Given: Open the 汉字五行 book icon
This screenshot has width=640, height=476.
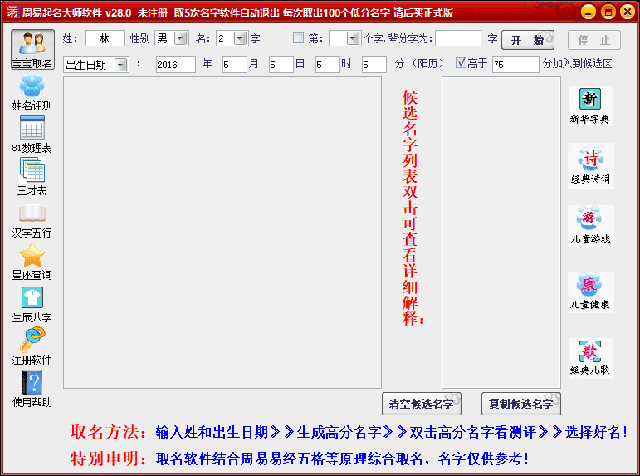Looking at the screenshot, I should coord(32,221).
